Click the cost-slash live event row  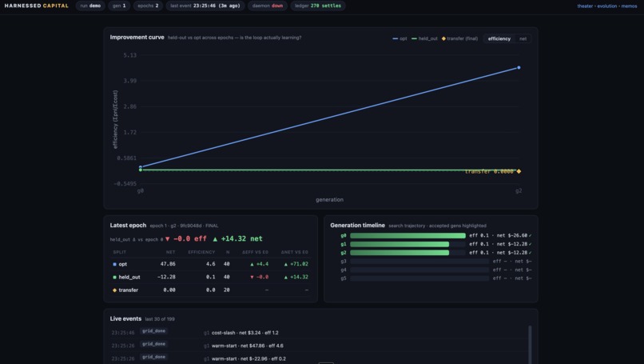click(318, 333)
